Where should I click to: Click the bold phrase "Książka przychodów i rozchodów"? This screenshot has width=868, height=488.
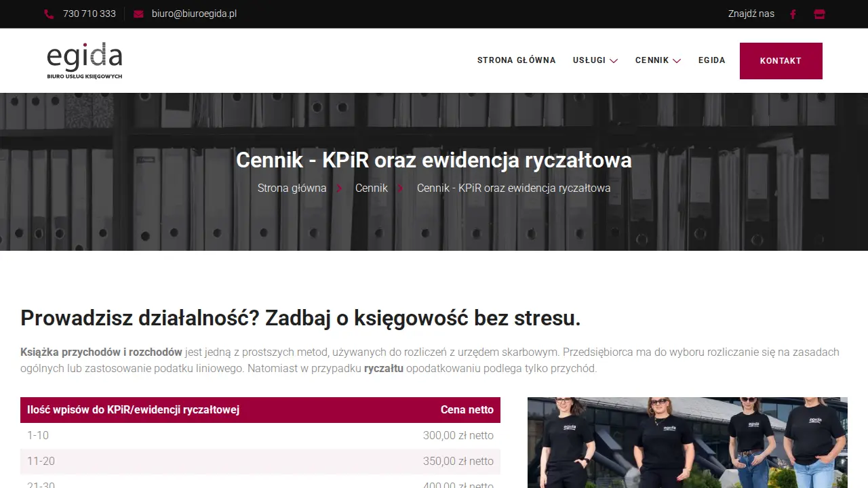click(101, 352)
